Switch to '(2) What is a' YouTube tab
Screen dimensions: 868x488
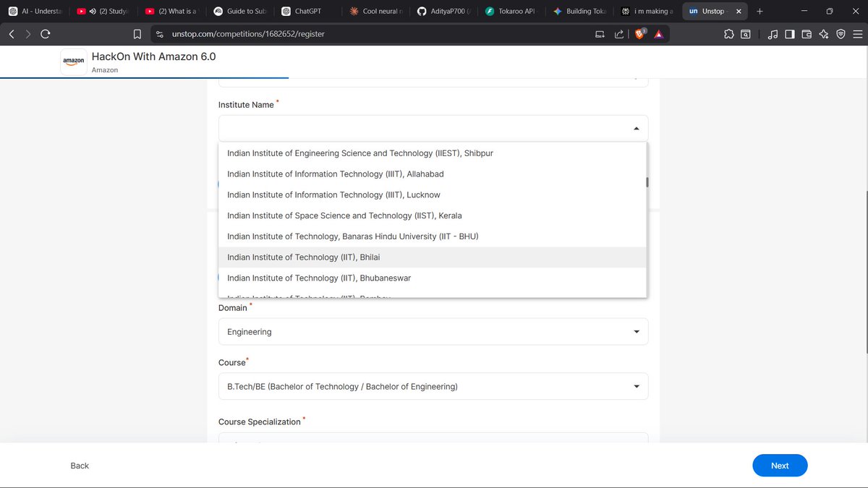pyautogui.click(x=171, y=11)
